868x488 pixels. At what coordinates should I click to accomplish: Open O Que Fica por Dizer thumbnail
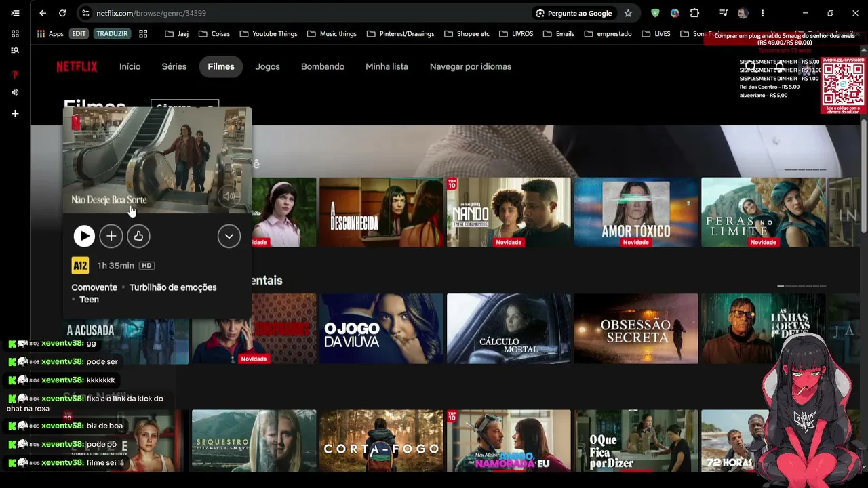click(636, 441)
